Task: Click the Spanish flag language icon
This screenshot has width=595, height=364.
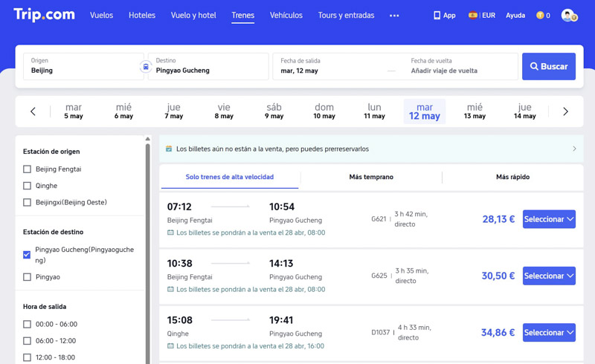Action: click(473, 15)
